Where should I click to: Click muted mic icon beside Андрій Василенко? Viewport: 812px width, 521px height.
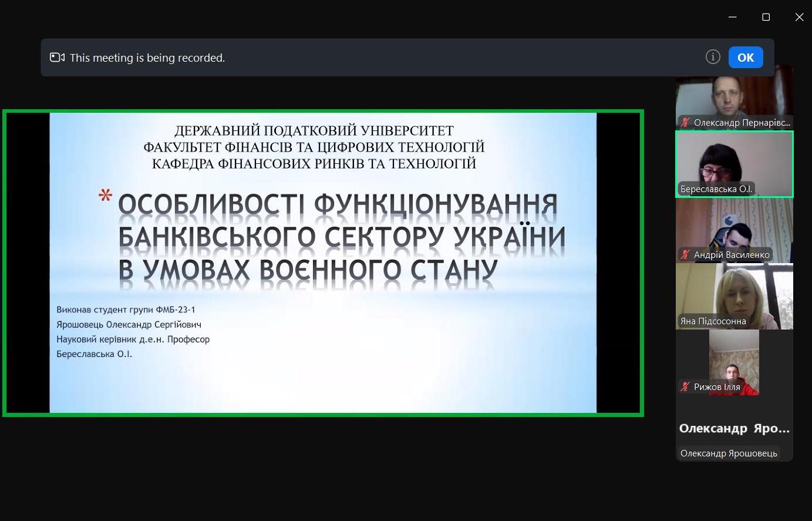[x=685, y=255]
